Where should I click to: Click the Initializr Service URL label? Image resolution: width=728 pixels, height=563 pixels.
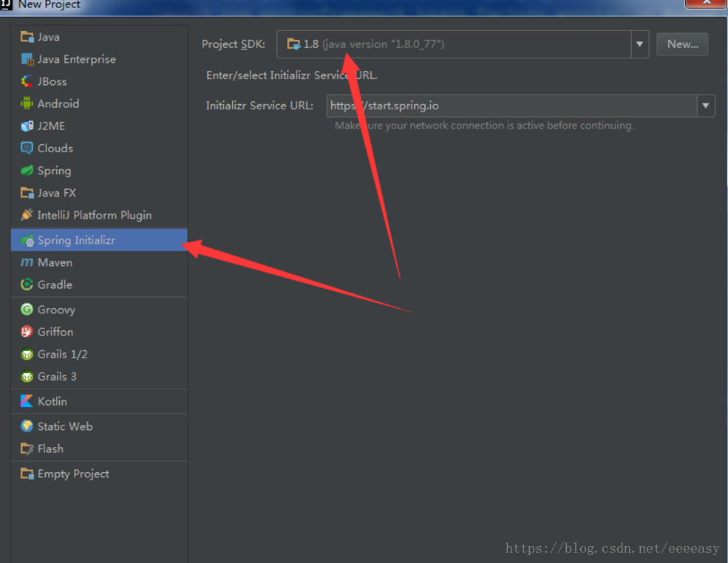pyautogui.click(x=259, y=106)
